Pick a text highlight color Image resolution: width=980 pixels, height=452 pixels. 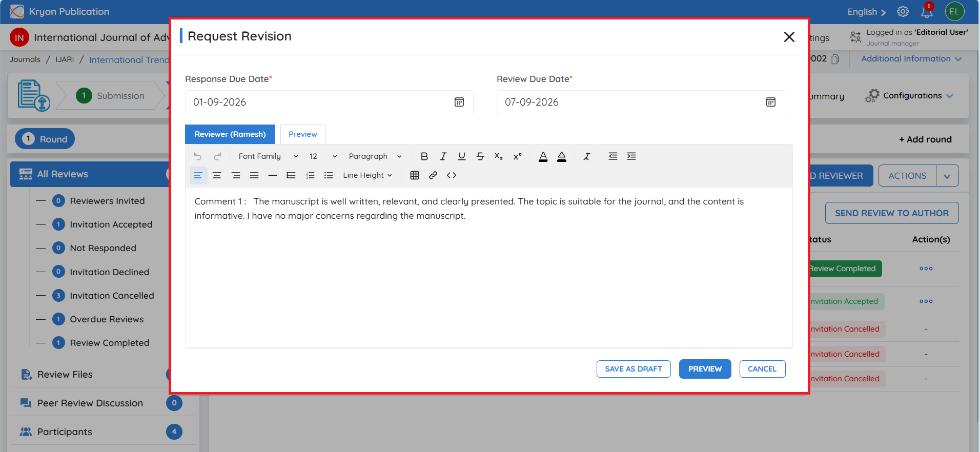tap(562, 156)
